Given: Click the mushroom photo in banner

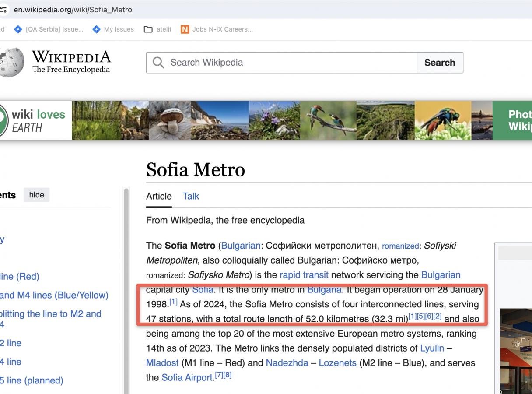Looking at the screenshot, I should [169, 120].
